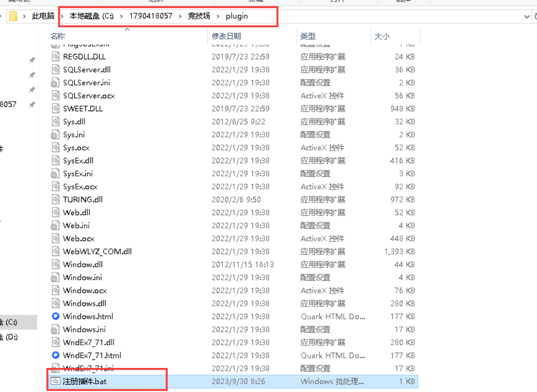Open the address bar history dropdown
Viewport: 537px width, 392px height.
pyautogui.click(x=527, y=17)
